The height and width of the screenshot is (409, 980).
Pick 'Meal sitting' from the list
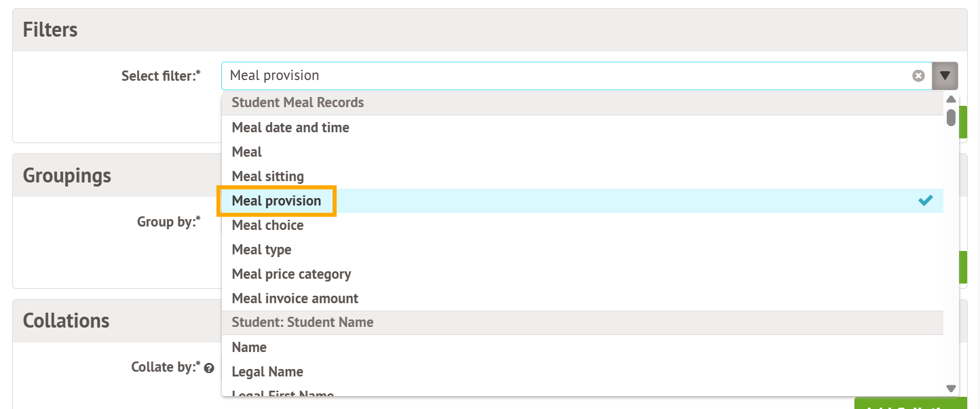tap(267, 176)
